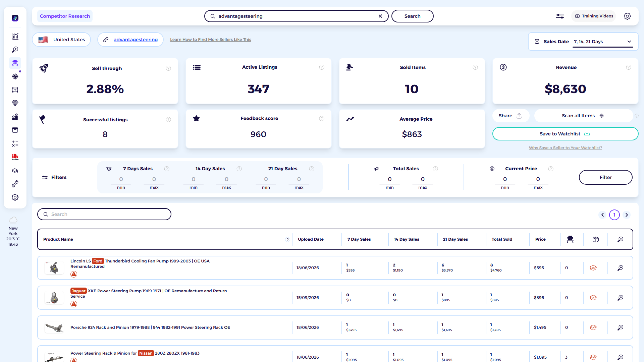The height and width of the screenshot is (362, 644).
Task: Open United States country selector
Action: pyautogui.click(x=61, y=40)
